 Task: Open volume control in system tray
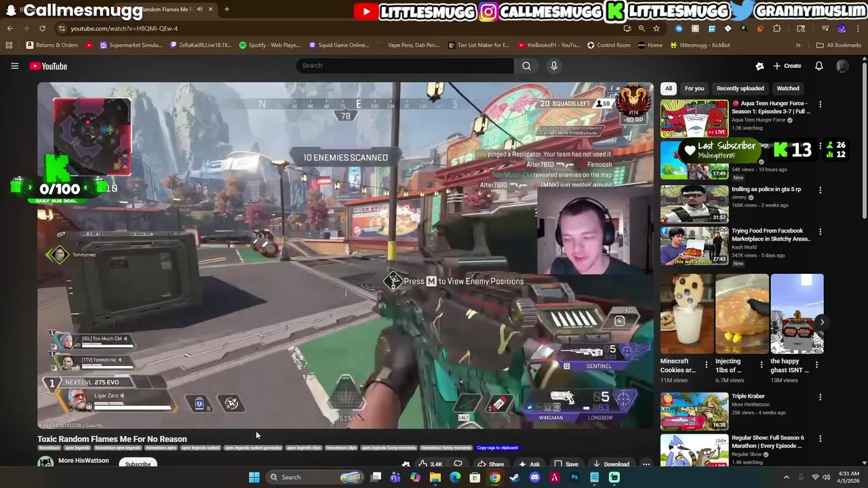pyautogui.click(x=827, y=477)
